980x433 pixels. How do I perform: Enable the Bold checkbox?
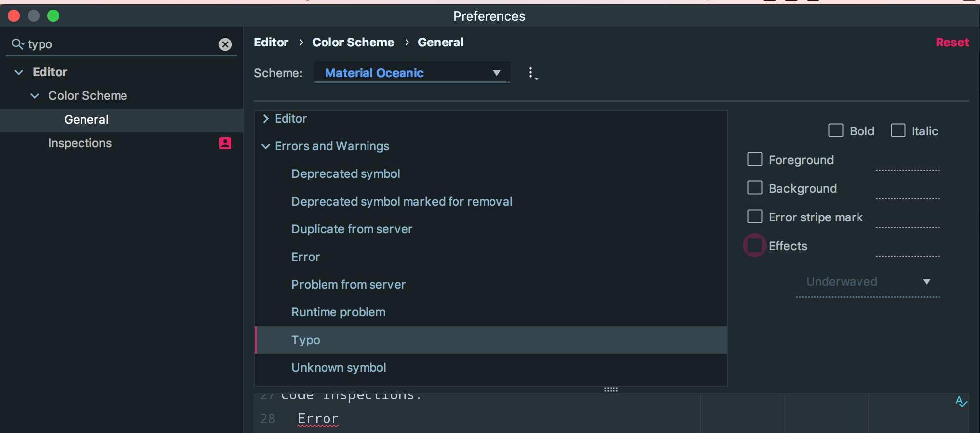point(836,130)
